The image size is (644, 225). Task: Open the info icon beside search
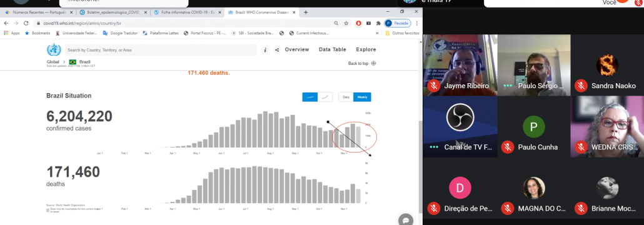(x=265, y=49)
